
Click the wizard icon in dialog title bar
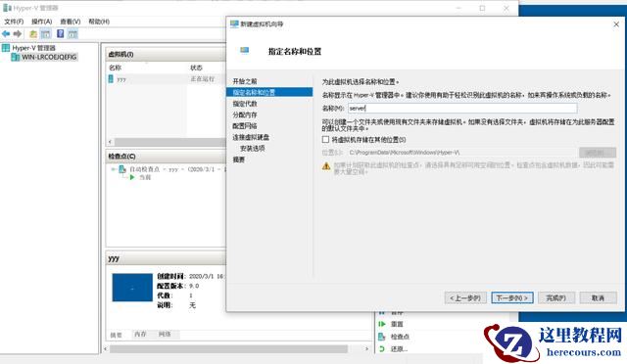[x=234, y=24]
